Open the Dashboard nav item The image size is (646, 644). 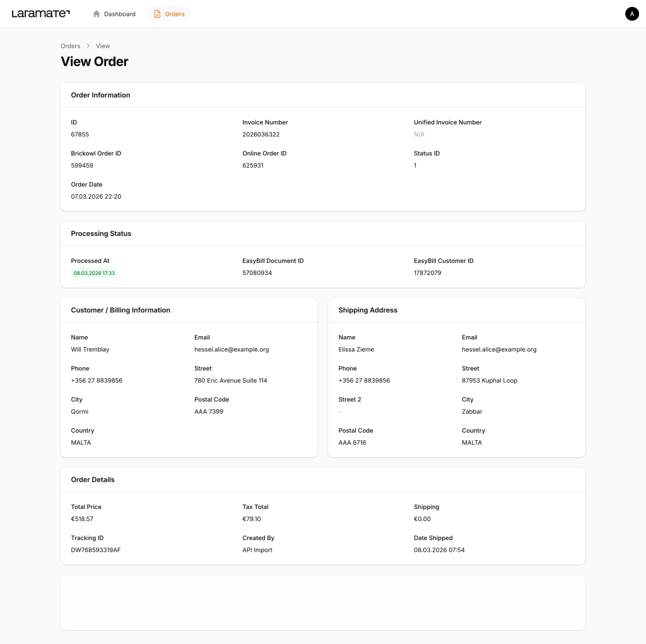114,14
